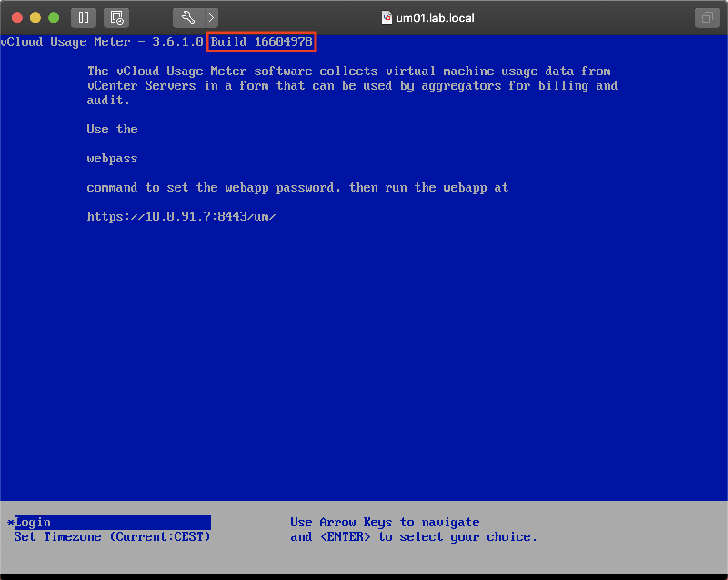
Task: Expand the toolbar chevron next to the wrench
Action: click(211, 18)
